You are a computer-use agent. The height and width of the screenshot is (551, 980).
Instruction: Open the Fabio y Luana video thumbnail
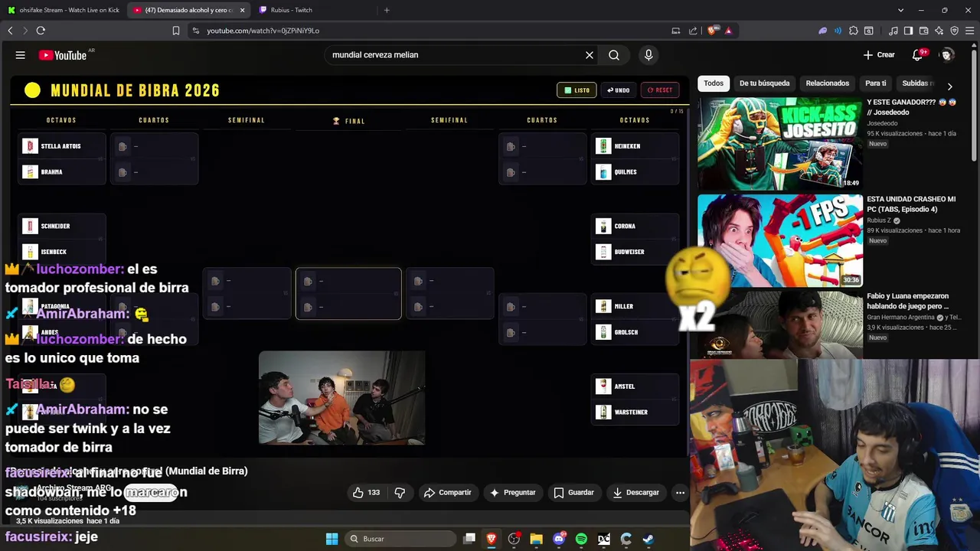coord(779,324)
